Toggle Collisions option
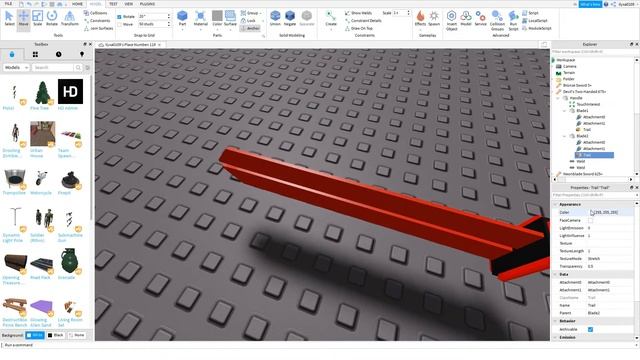The height and width of the screenshot is (360, 640). (x=96, y=13)
